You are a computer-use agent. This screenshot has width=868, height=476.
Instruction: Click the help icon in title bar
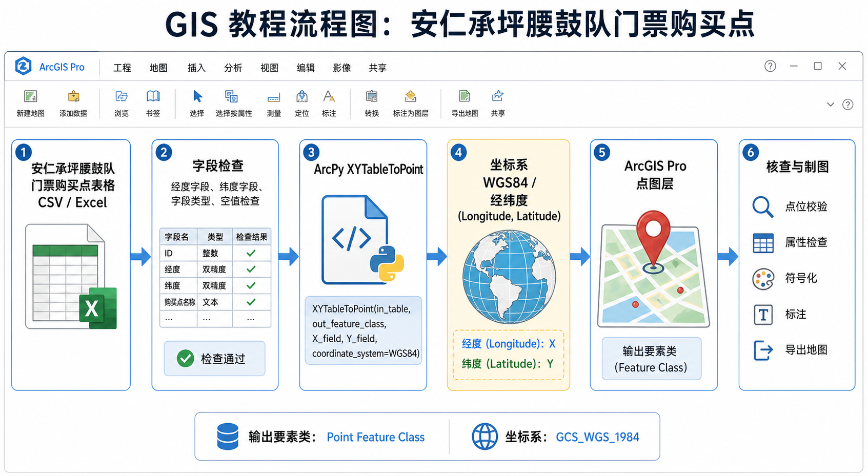[770, 66]
